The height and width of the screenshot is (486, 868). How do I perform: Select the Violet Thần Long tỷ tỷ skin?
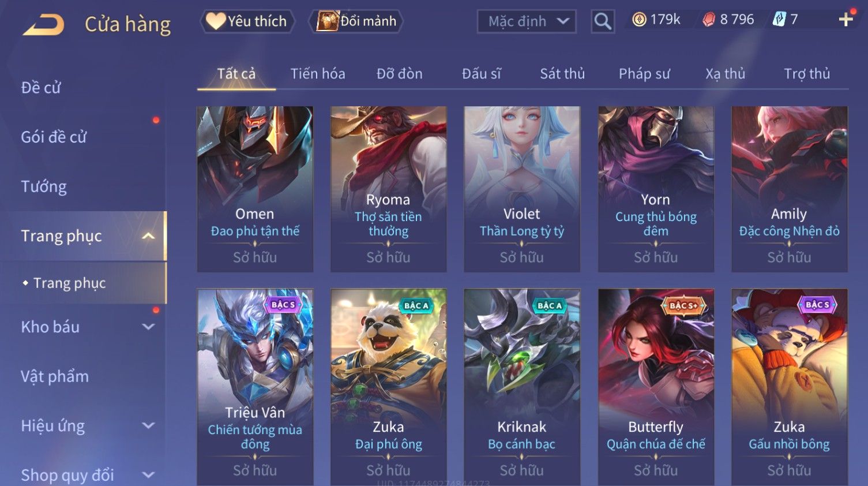click(x=522, y=189)
